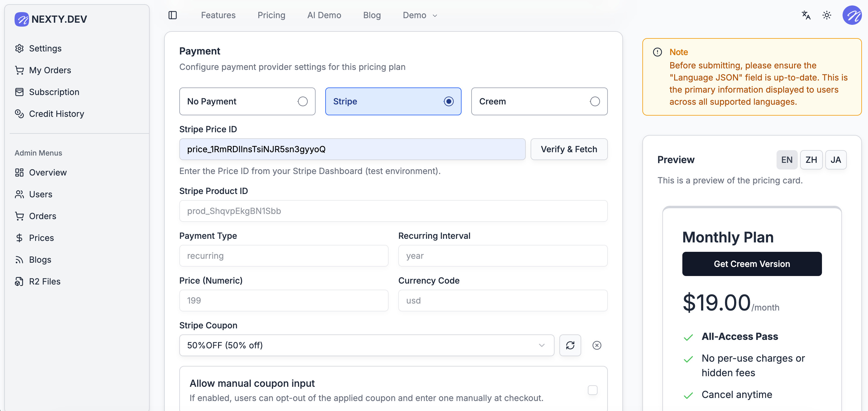Enable Allow manual coupon input checkbox

(x=592, y=390)
